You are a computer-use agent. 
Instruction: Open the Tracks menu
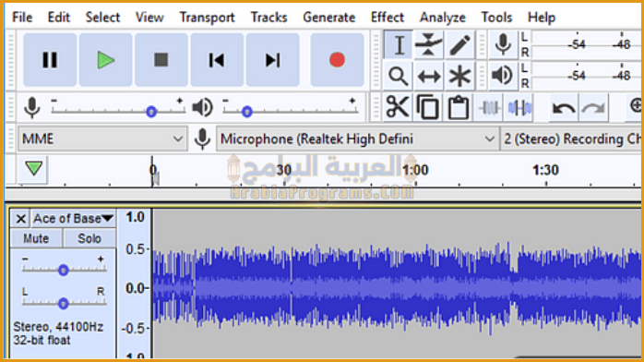[269, 18]
